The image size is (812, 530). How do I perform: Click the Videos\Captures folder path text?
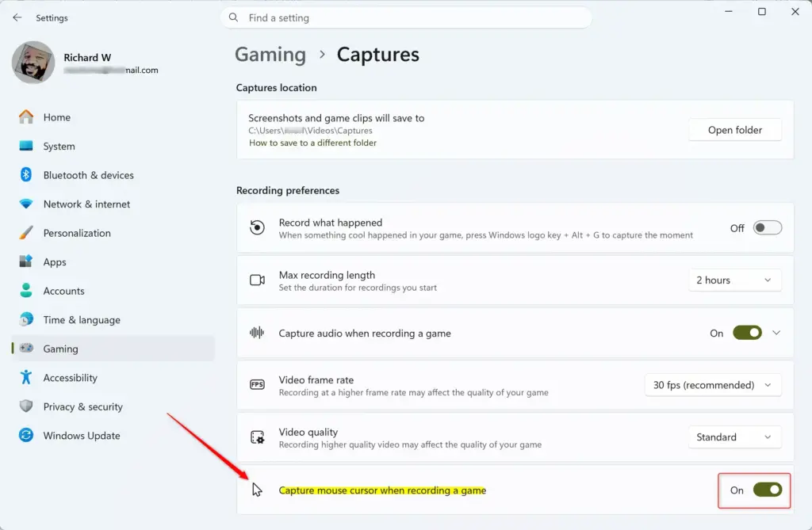point(310,131)
